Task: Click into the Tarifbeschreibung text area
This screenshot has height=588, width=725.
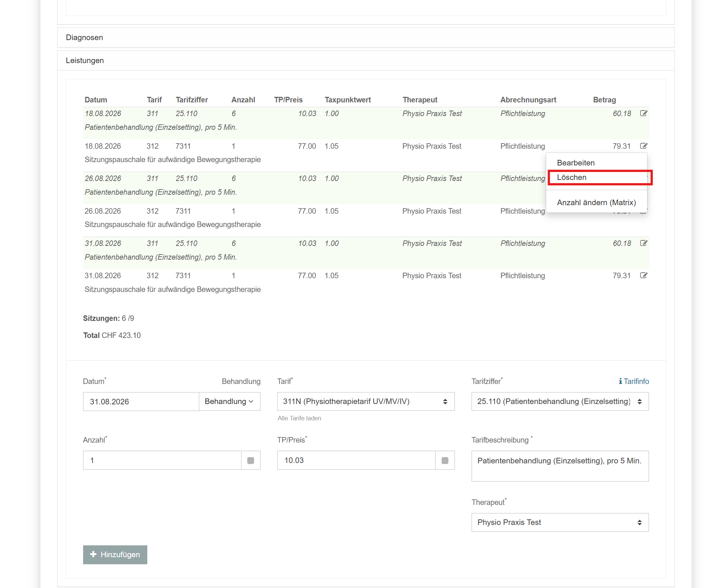Action: point(560,466)
